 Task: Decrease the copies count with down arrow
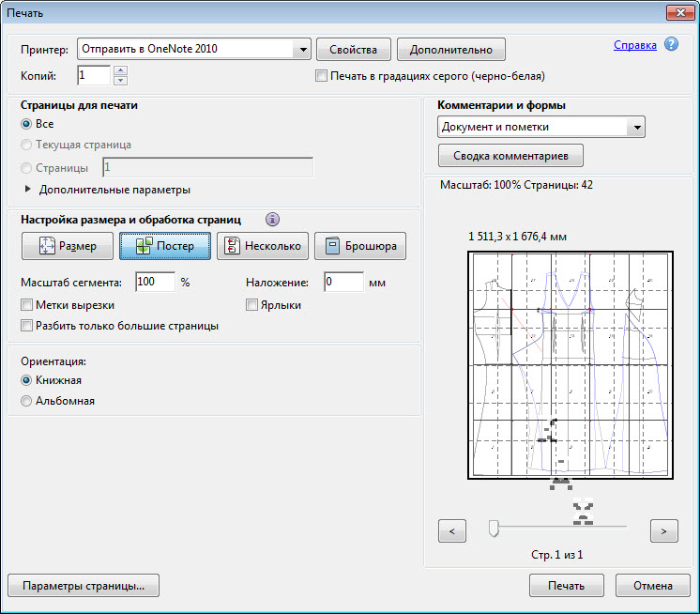(x=120, y=81)
